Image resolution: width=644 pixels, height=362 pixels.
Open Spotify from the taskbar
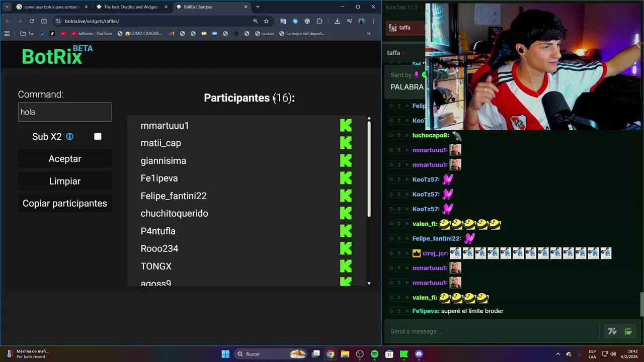pyautogui.click(x=374, y=354)
